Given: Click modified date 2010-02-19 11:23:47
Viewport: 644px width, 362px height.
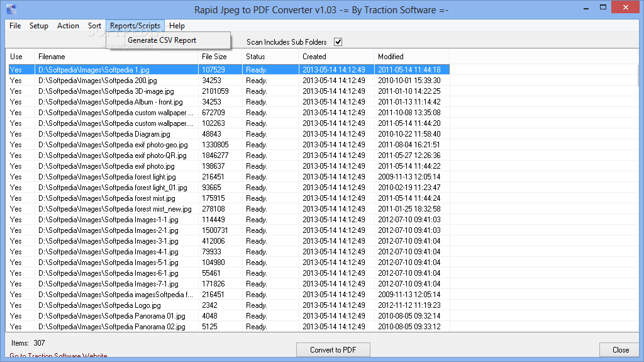Looking at the screenshot, I should click(409, 188).
